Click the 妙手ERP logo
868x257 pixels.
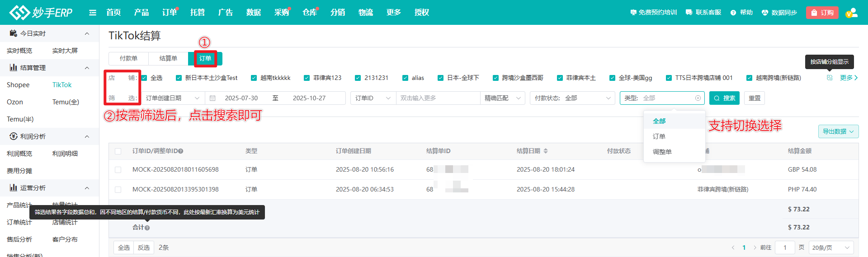click(x=41, y=12)
